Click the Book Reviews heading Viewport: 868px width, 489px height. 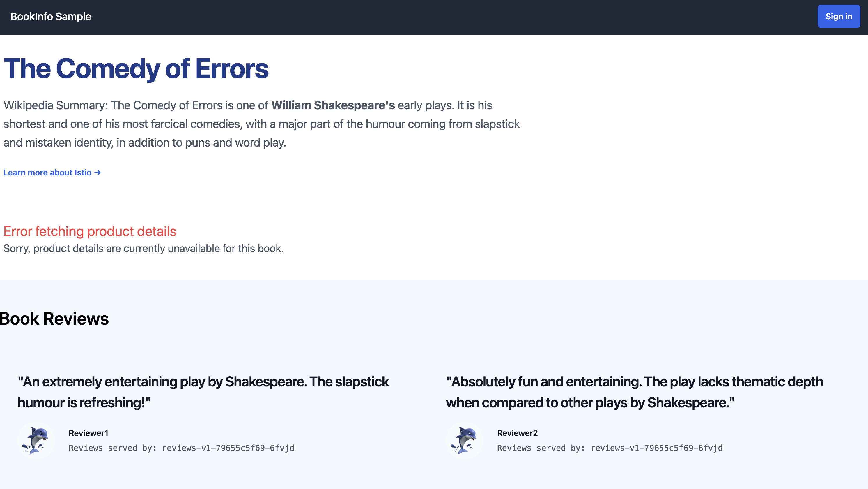click(x=54, y=319)
